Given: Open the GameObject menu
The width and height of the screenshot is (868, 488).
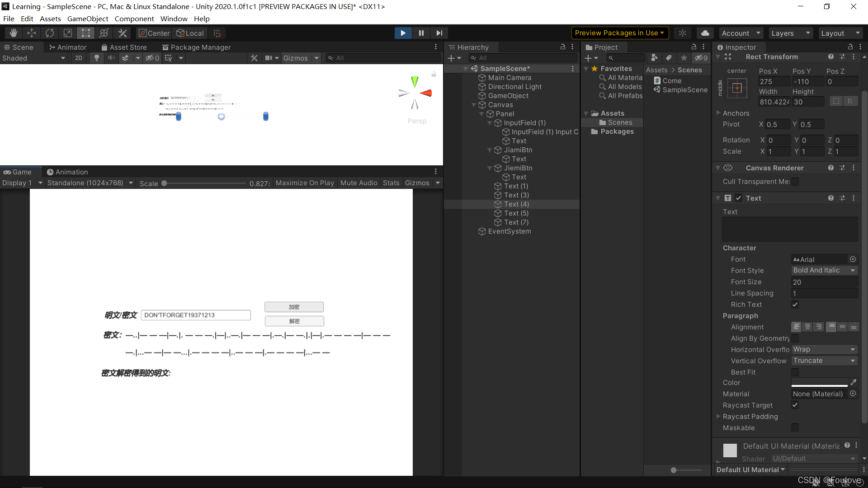Looking at the screenshot, I should pyautogui.click(x=88, y=19).
